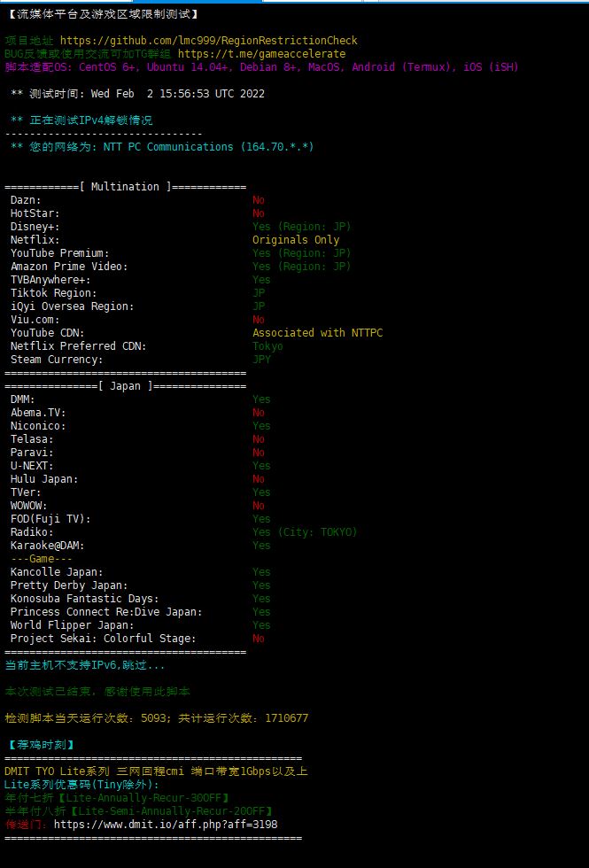Select the Netflix label
The image size is (589, 868).
tap(35, 240)
